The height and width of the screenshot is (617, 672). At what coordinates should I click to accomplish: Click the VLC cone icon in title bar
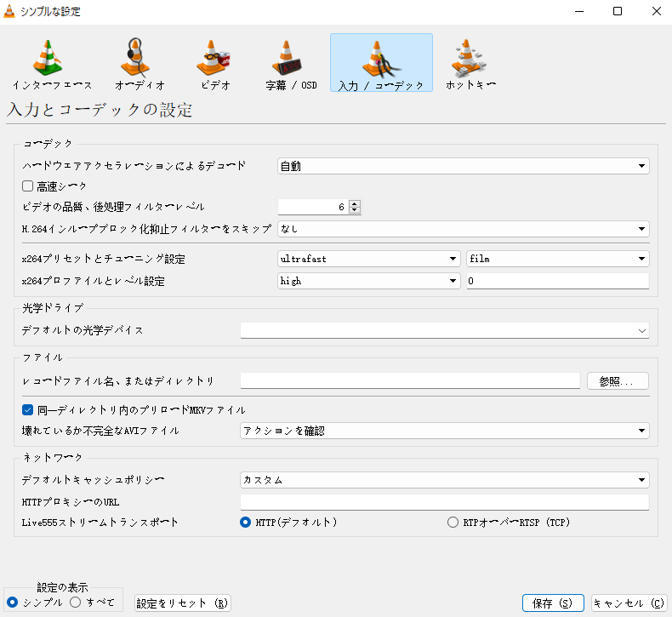12,12
